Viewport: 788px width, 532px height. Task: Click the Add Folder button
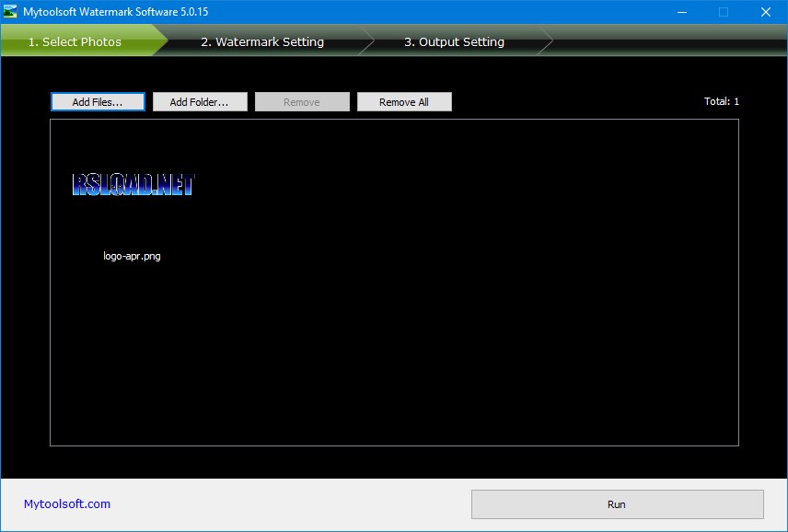pos(200,101)
